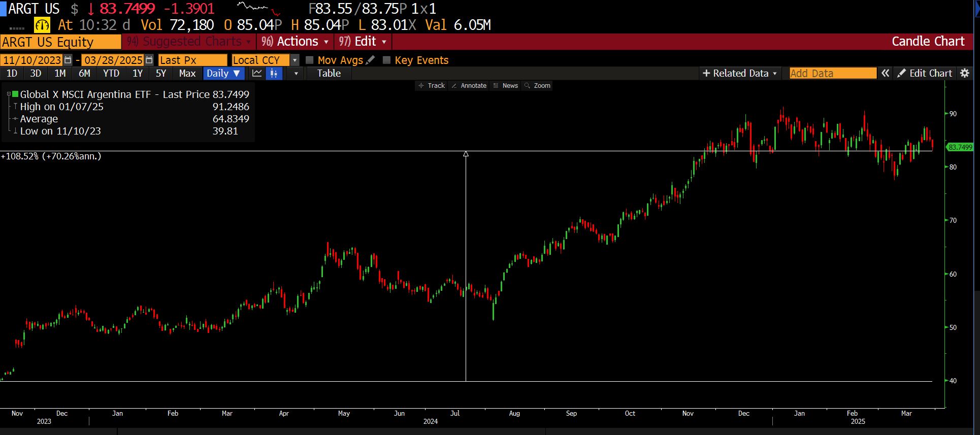Open the end date calendar picker
The width and height of the screenshot is (980, 435).
[x=149, y=60]
